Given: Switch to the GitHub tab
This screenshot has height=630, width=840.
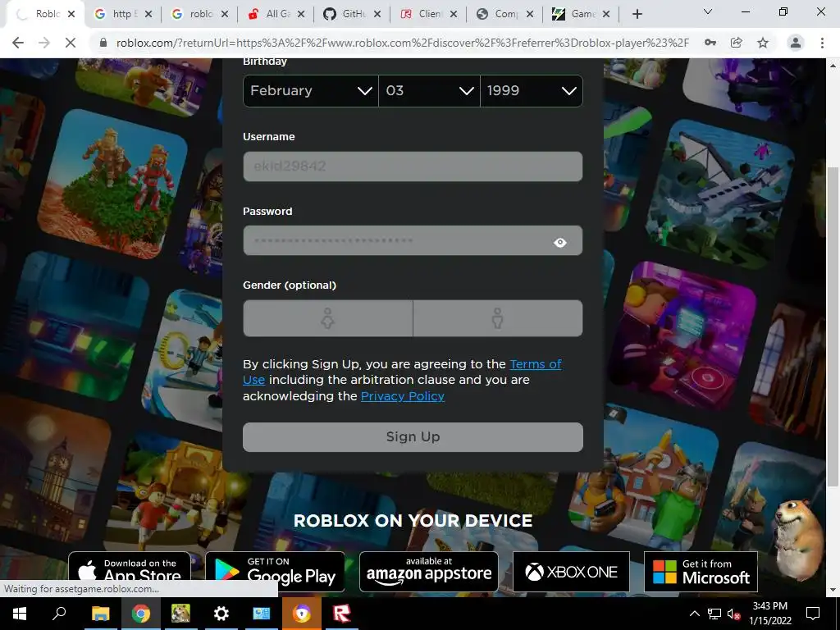Looking at the screenshot, I should point(352,14).
